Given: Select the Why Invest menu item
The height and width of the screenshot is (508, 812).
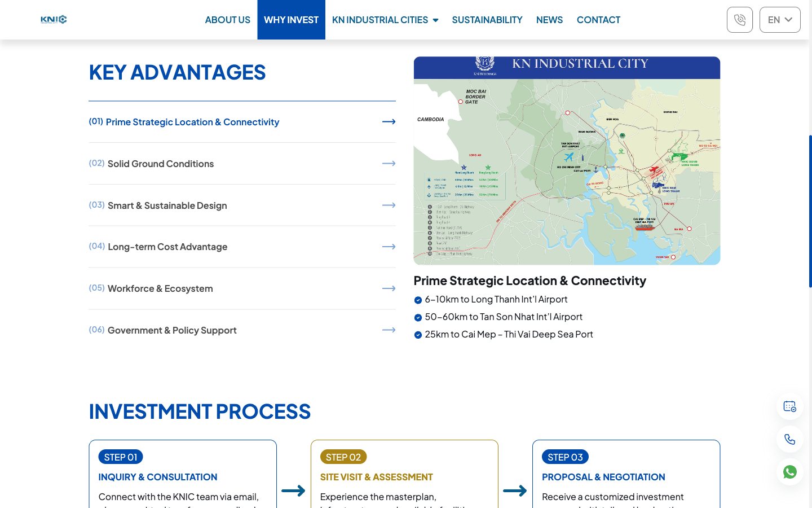Looking at the screenshot, I should [x=291, y=20].
